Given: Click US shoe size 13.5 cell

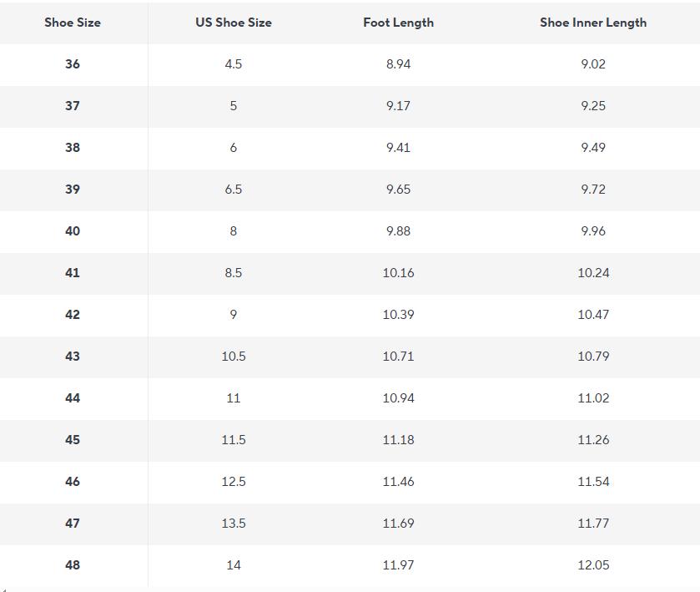Looking at the screenshot, I should (x=234, y=524).
